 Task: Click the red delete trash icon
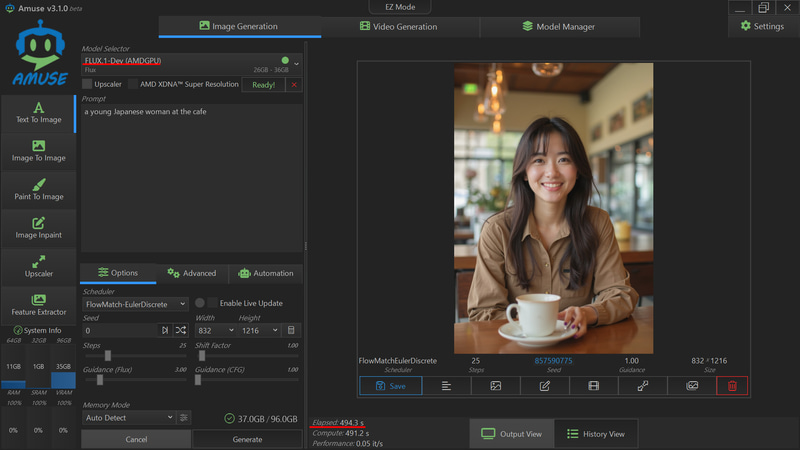point(731,386)
